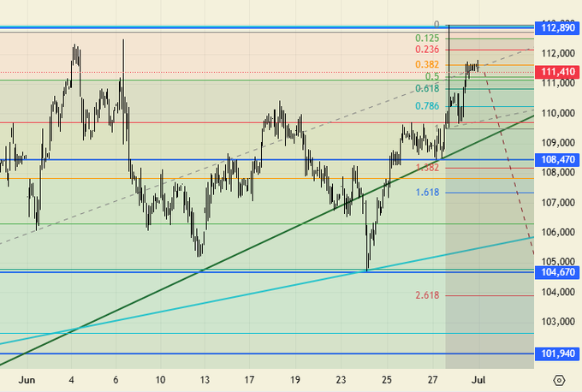Open chart settings gear icon
The height and width of the screenshot is (392, 582).
point(559,379)
